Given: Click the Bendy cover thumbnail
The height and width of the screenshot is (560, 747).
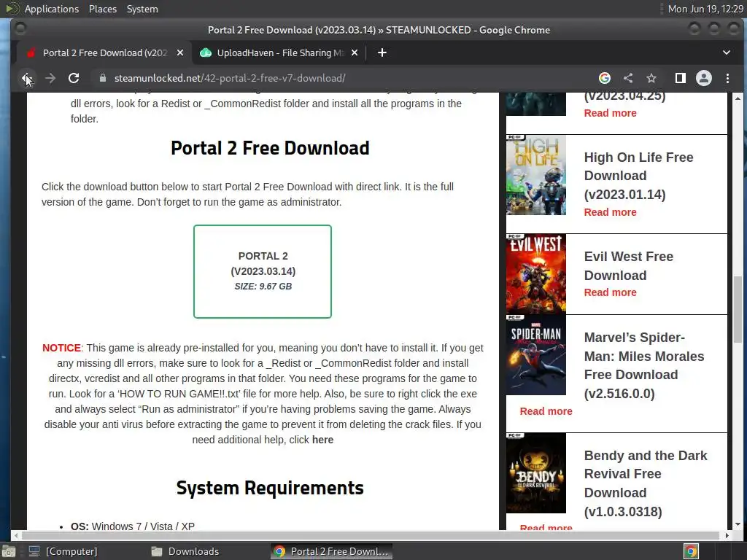Looking at the screenshot, I should pos(536,473).
